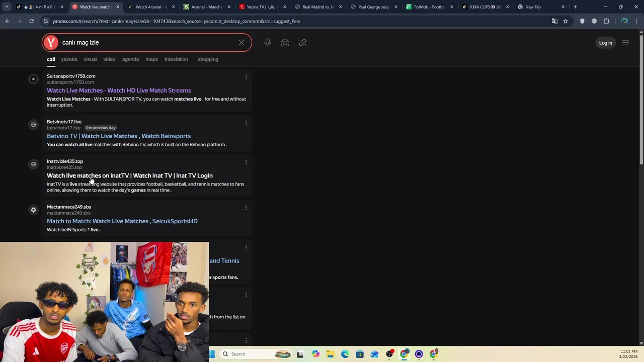Click the 'the previous day' date badge
This screenshot has height=362, width=644.
[101, 128]
